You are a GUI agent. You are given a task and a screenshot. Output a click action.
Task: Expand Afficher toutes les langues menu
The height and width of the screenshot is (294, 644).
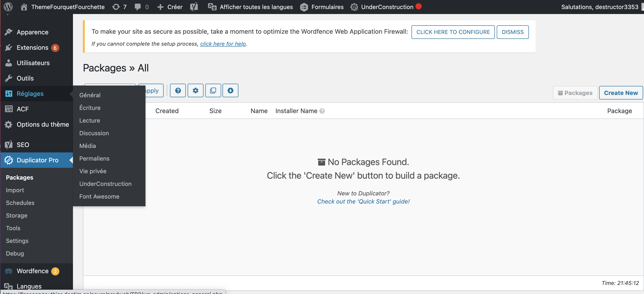pos(250,7)
